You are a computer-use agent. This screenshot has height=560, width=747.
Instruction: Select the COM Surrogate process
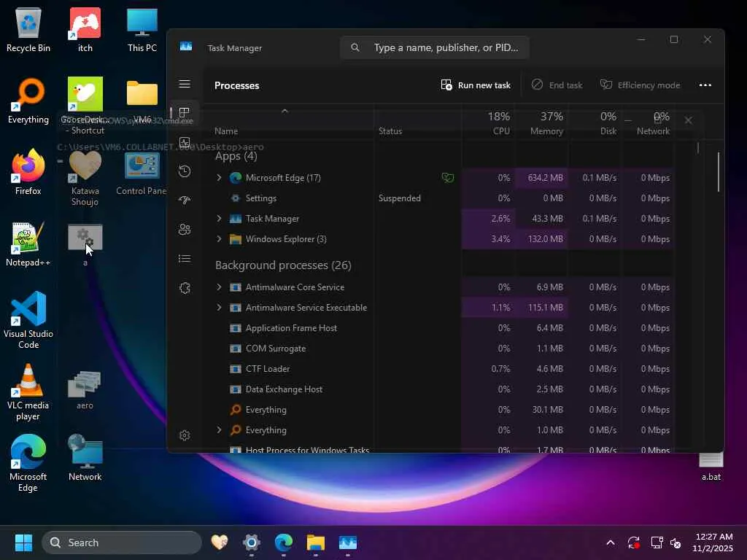(x=443, y=349)
